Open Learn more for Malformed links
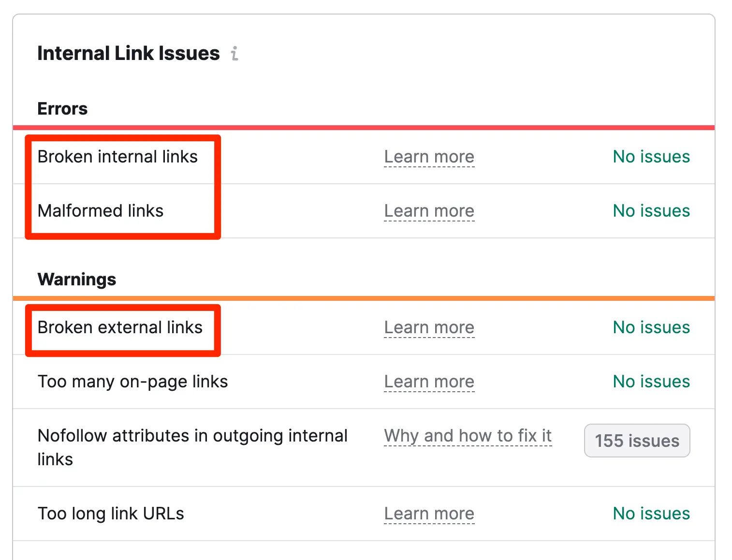This screenshot has height=560, width=732. tap(429, 211)
